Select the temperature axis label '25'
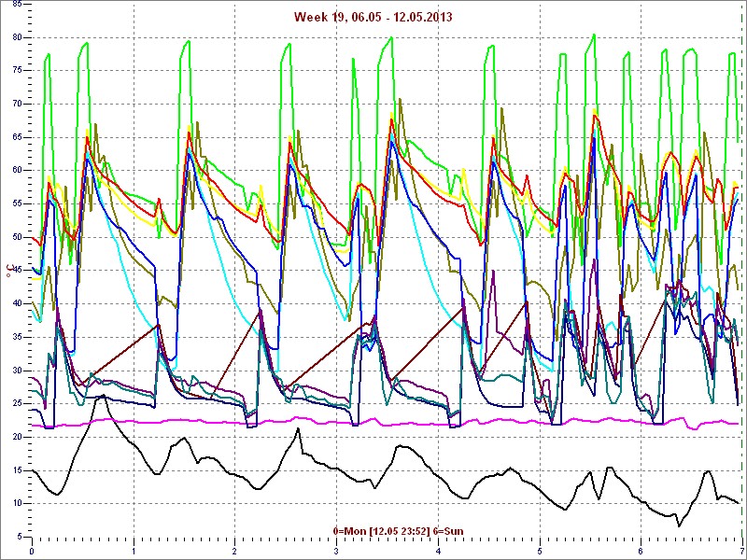The height and width of the screenshot is (560, 747). 17,404
